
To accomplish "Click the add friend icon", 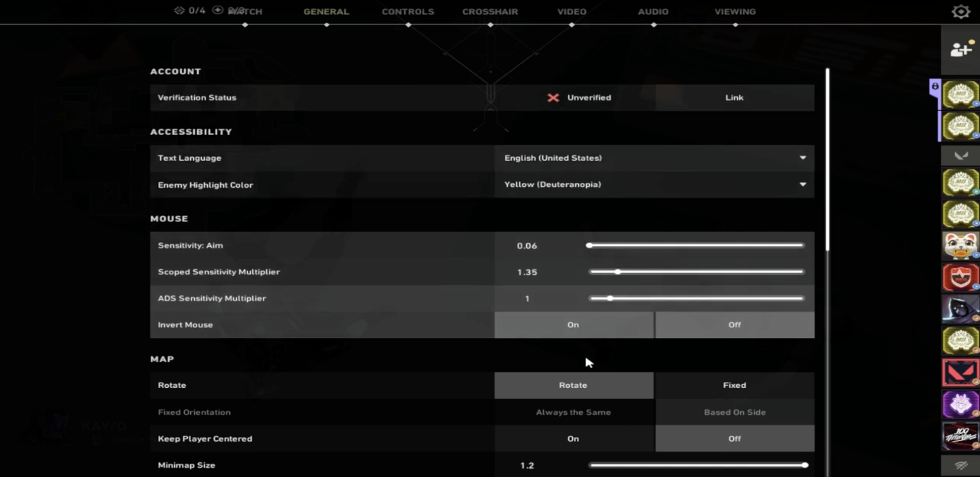I will [x=961, y=49].
